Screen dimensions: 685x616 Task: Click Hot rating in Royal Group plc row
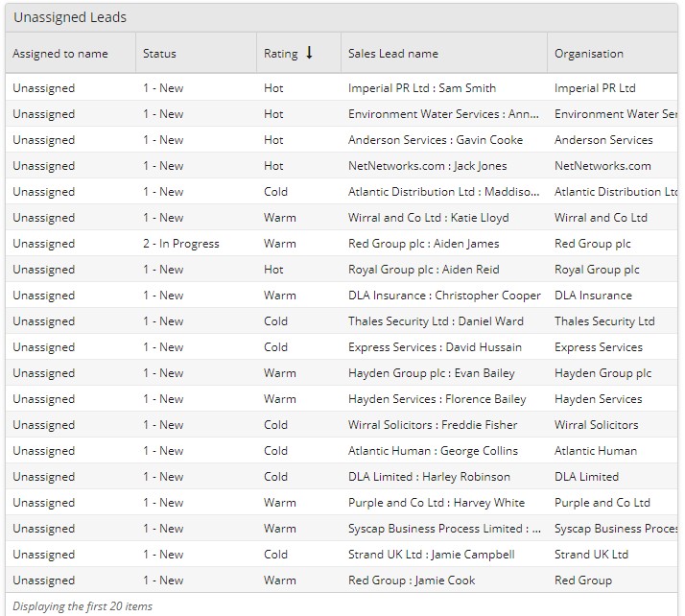click(x=273, y=270)
